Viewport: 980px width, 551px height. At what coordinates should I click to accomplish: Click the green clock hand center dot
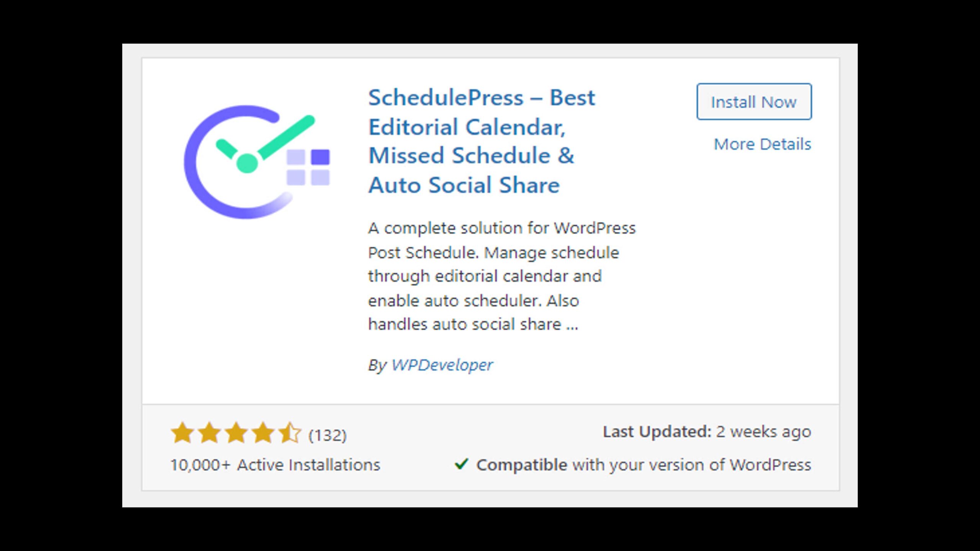(x=247, y=163)
